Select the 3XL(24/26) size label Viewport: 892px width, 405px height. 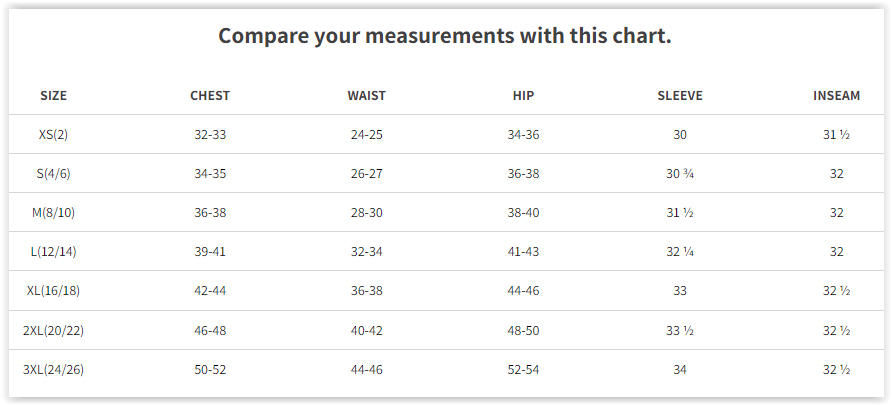(53, 370)
